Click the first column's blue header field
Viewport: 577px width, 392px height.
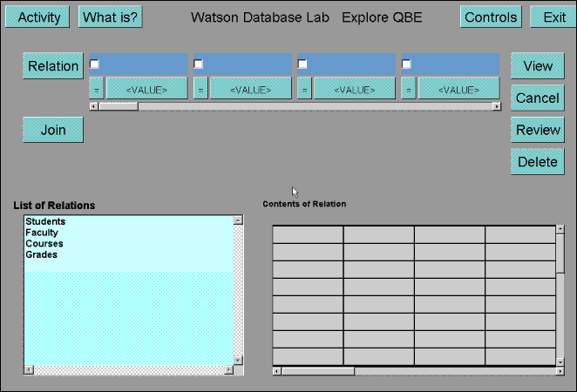tap(139, 64)
